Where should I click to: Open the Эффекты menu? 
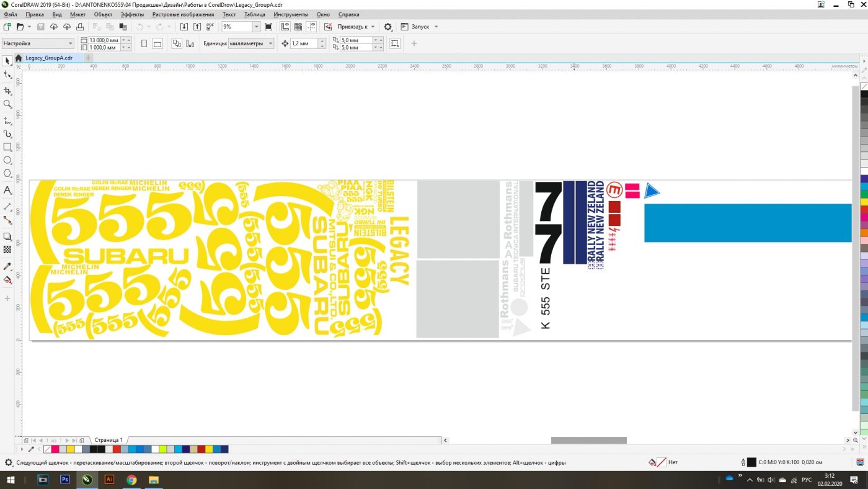point(132,14)
